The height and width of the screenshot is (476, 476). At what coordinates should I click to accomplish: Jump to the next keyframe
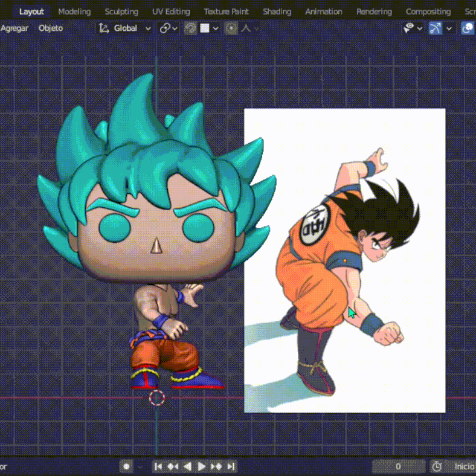point(216,466)
